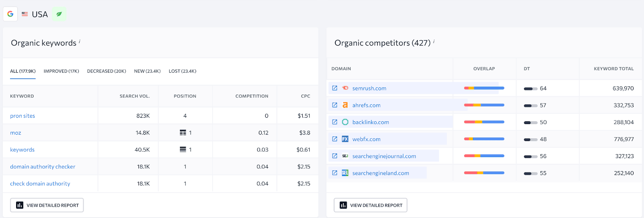Click the backlinko.com DT 50 bar
Viewport: 644px width, 218px height.
pyautogui.click(x=530, y=122)
